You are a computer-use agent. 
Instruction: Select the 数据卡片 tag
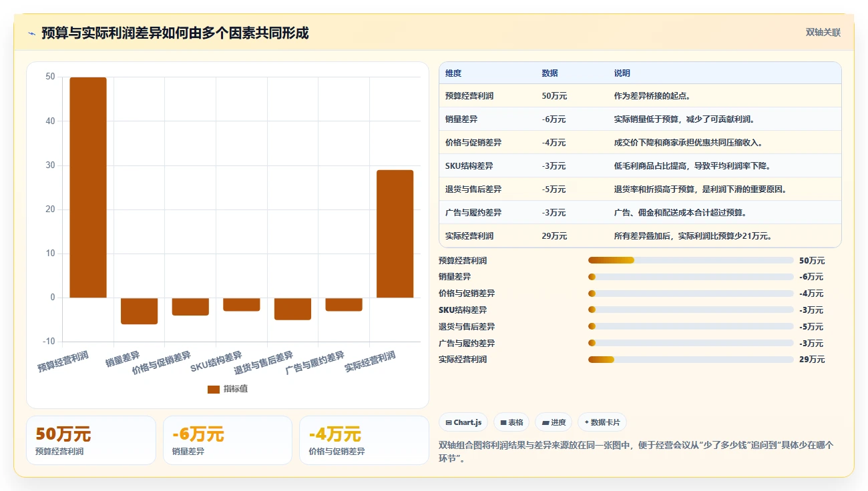coord(602,422)
